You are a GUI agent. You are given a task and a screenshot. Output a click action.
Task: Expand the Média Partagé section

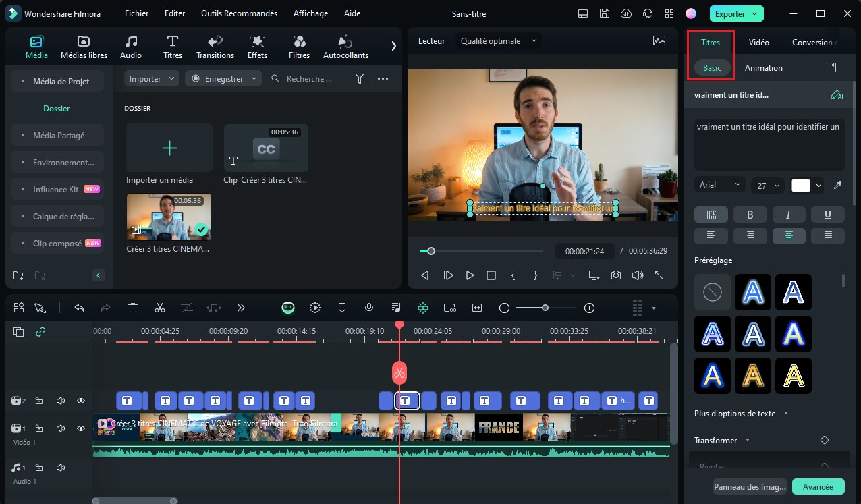(x=58, y=136)
